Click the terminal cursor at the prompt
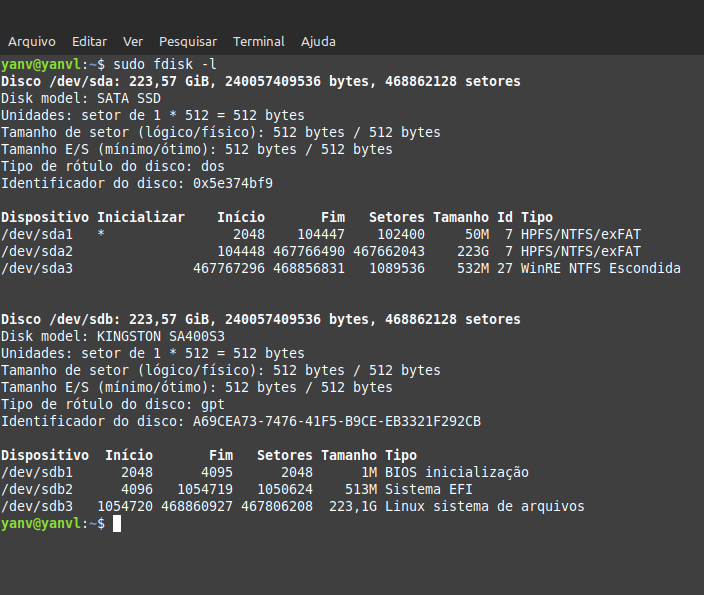The image size is (704, 595). coord(117,524)
